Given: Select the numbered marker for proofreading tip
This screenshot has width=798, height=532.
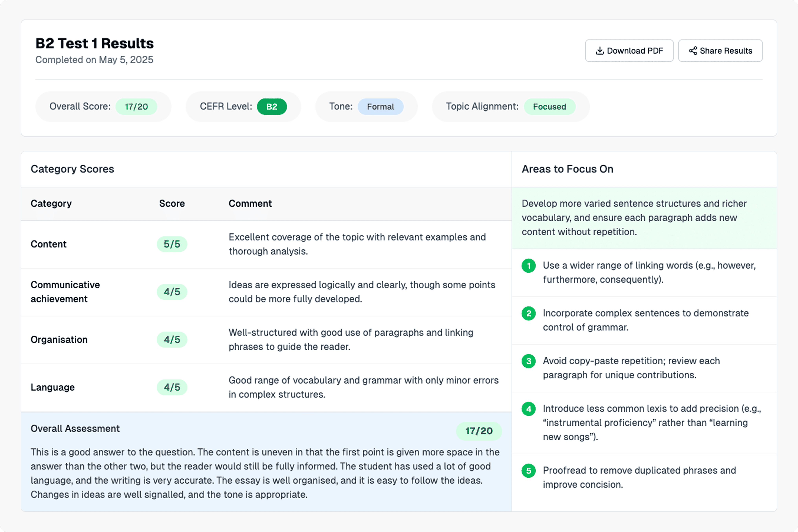Looking at the screenshot, I should pos(528,471).
